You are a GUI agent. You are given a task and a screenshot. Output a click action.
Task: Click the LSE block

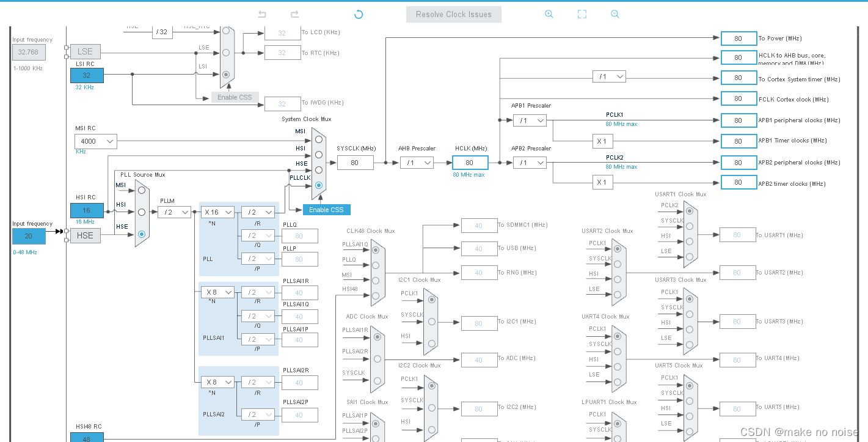[x=85, y=52]
